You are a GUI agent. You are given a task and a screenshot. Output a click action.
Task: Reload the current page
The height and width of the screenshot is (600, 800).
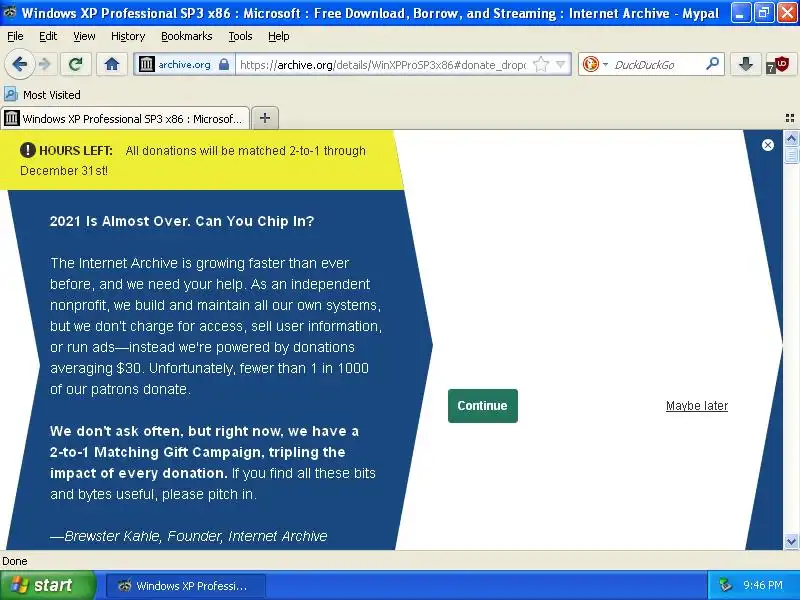[x=76, y=64]
